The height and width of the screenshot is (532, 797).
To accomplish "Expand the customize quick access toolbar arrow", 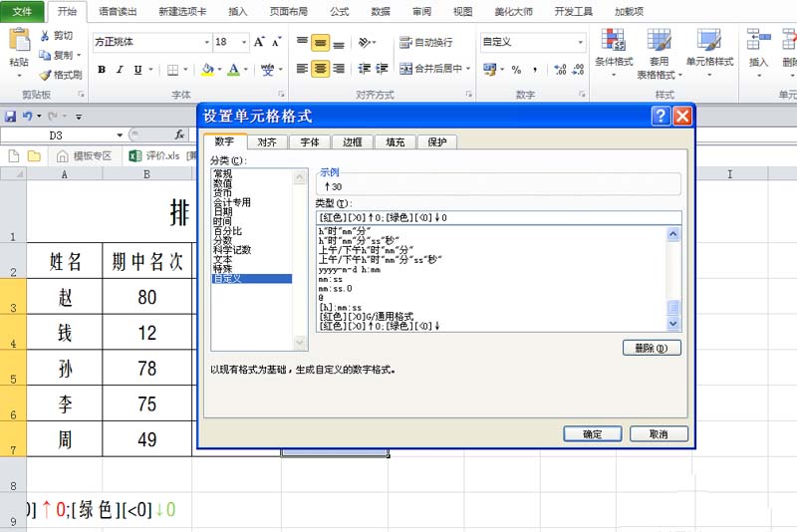I will pos(79,117).
